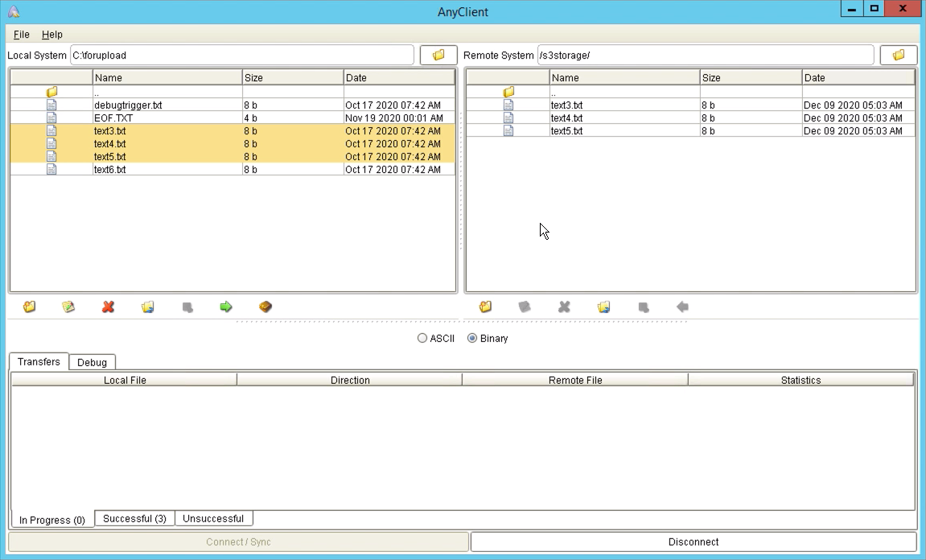Click browse folder button beside Remote System path
This screenshot has width=926, height=560.
tap(898, 55)
